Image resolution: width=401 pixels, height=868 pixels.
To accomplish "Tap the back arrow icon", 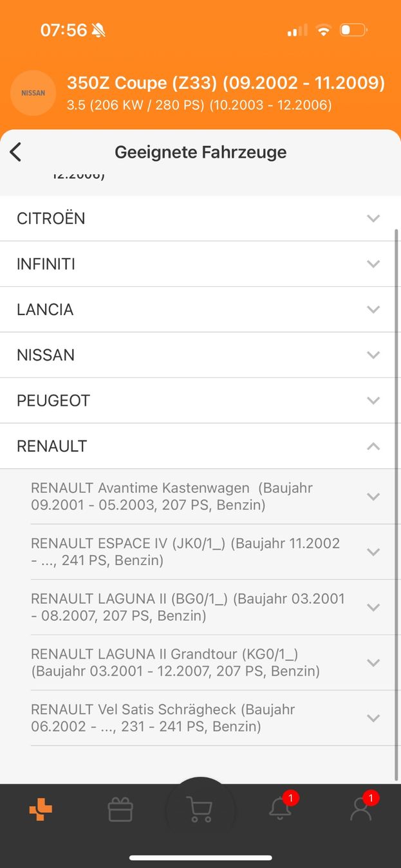I will 16,152.
